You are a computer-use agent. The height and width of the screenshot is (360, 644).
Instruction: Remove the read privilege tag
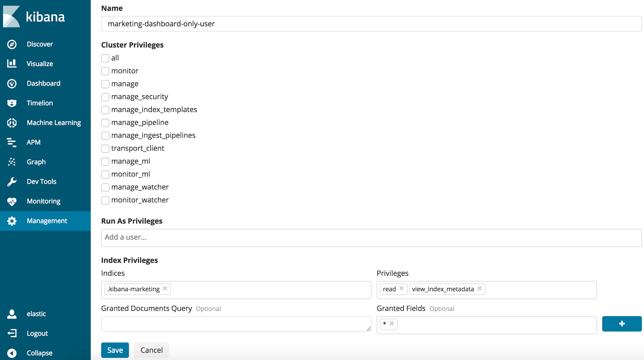click(x=401, y=289)
